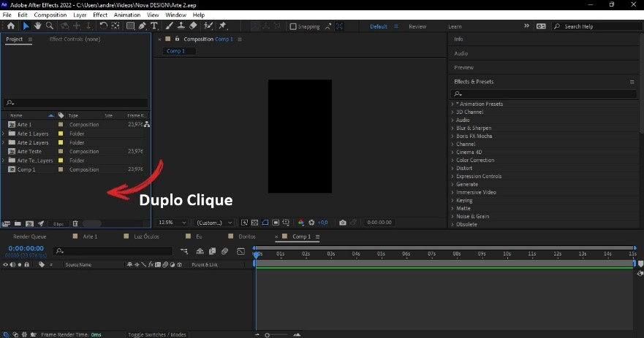Switch to the Doritos timeline tab

247,237
